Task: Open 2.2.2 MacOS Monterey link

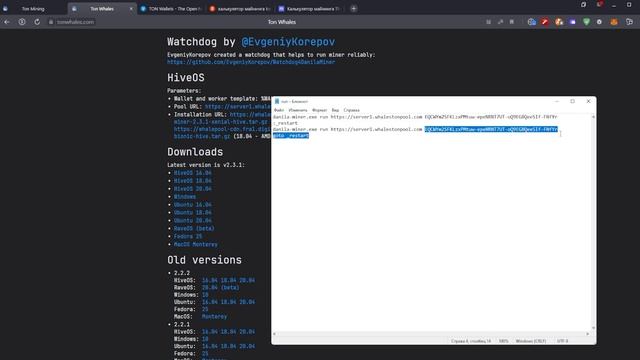Action: (x=214, y=317)
